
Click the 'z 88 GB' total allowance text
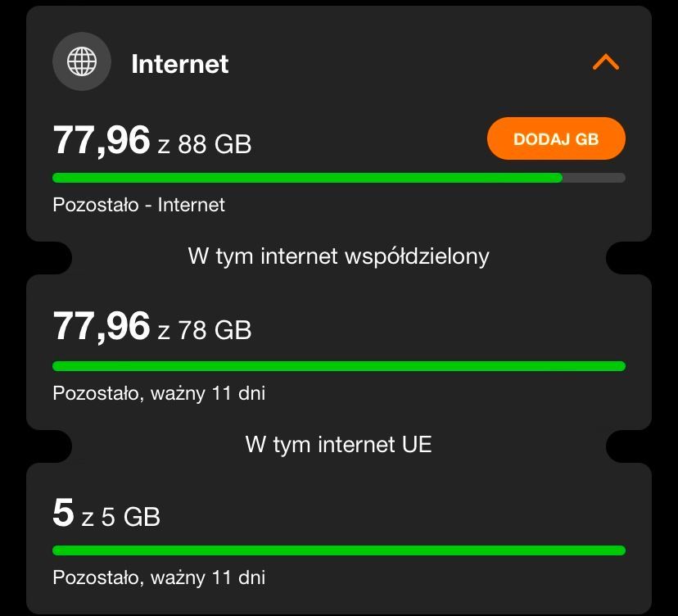pos(205,145)
